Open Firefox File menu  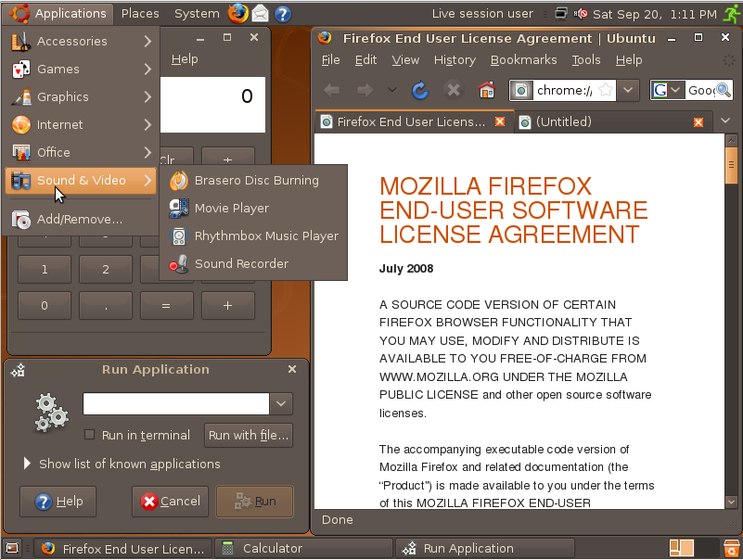330,60
